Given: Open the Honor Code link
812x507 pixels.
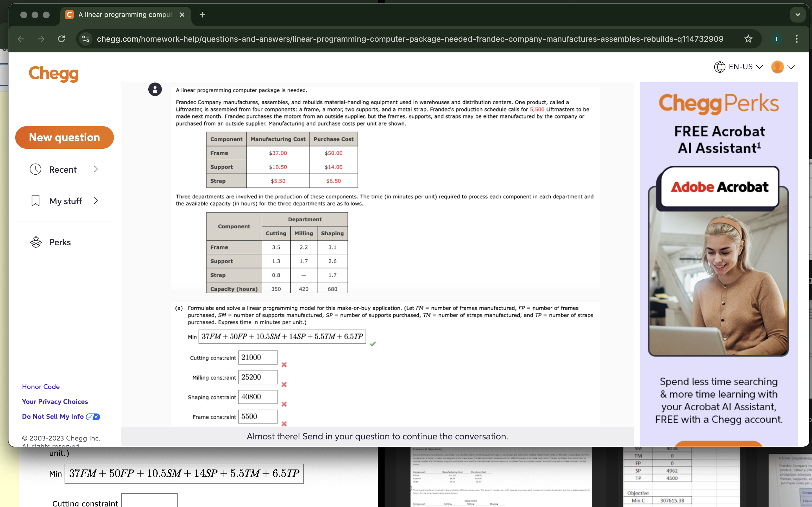Looking at the screenshot, I should [x=41, y=386].
